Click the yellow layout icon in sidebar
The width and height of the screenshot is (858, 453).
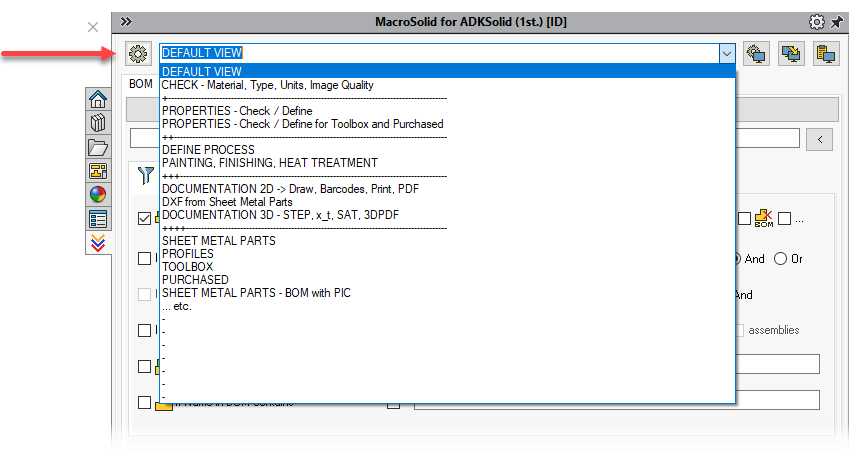tap(98, 171)
